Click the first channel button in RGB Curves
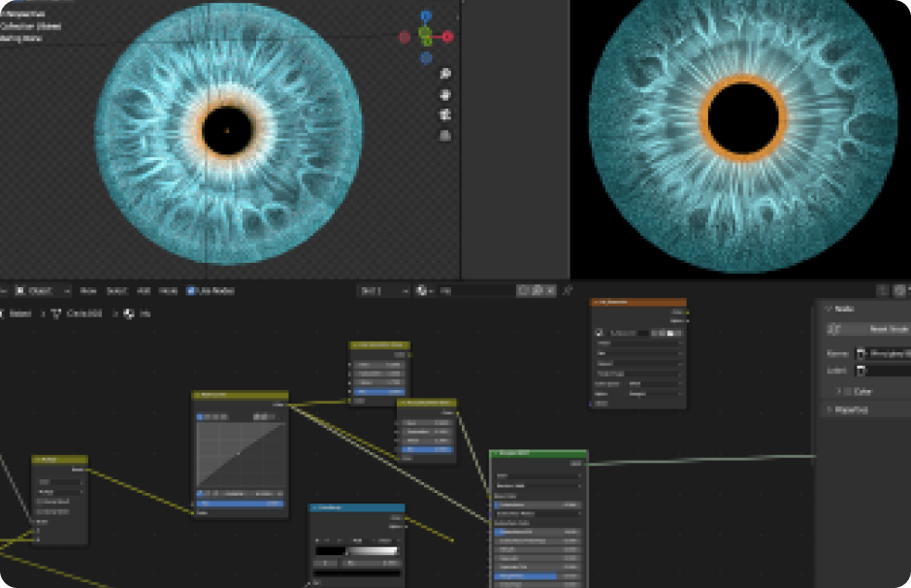This screenshot has height=588, width=911. click(201, 416)
